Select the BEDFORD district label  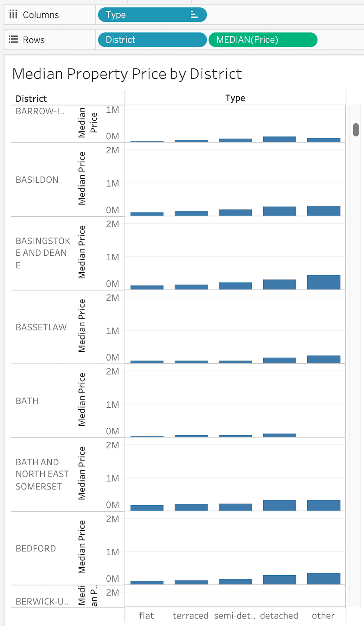click(36, 549)
